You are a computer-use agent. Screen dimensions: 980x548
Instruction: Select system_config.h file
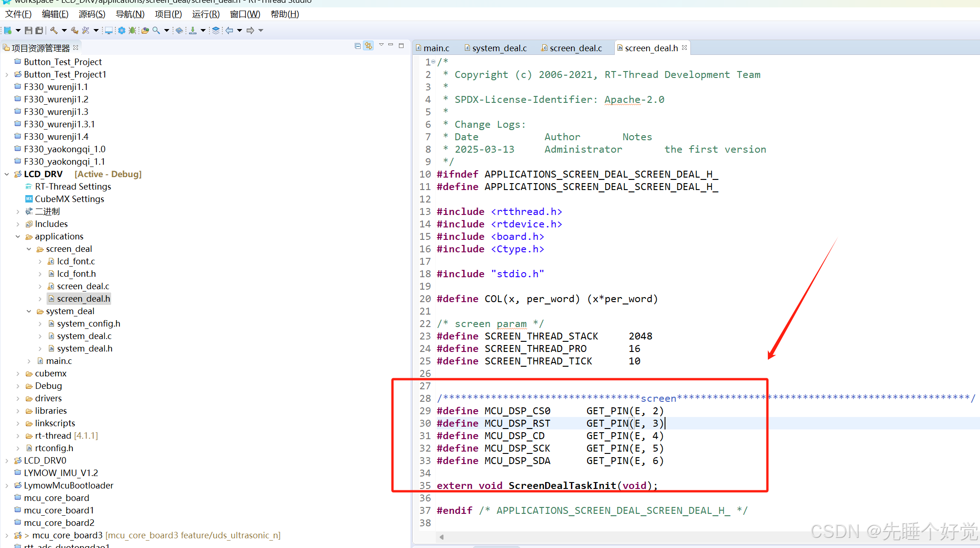pyautogui.click(x=89, y=324)
